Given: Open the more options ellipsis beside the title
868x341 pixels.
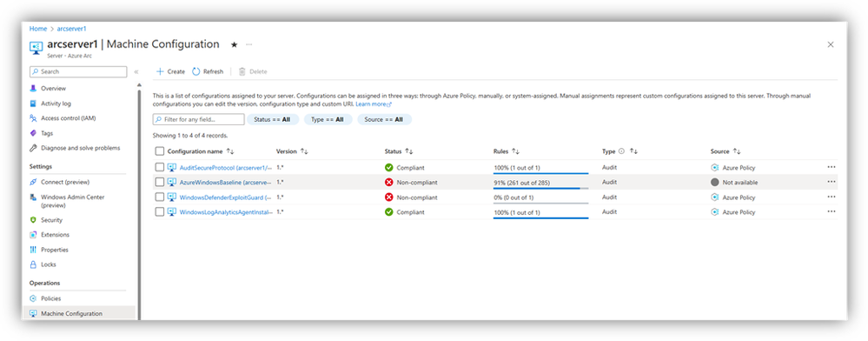Looking at the screenshot, I should [x=249, y=44].
